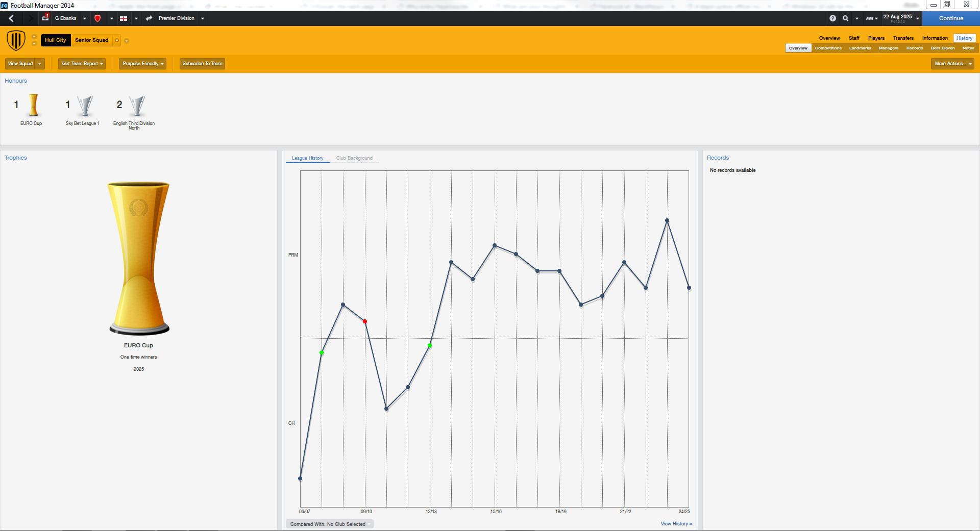Go forward using the right arrow
980x531 pixels.
[x=30, y=18]
